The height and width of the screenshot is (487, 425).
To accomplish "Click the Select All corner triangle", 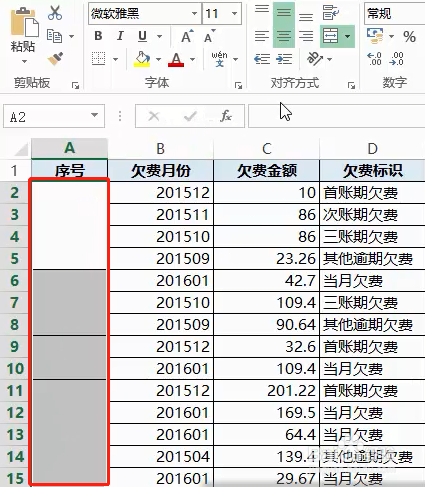I will pyautogui.click(x=21, y=149).
